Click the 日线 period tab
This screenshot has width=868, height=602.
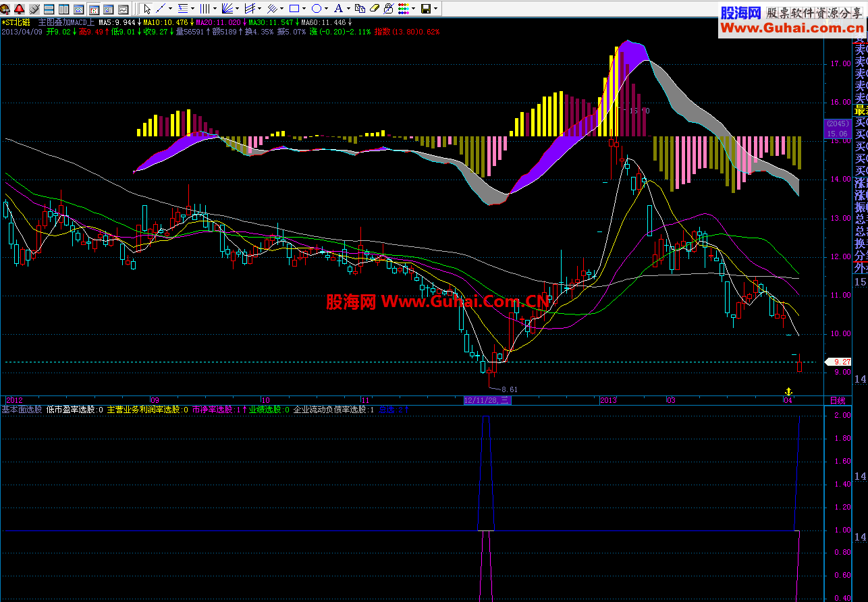point(838,400)
